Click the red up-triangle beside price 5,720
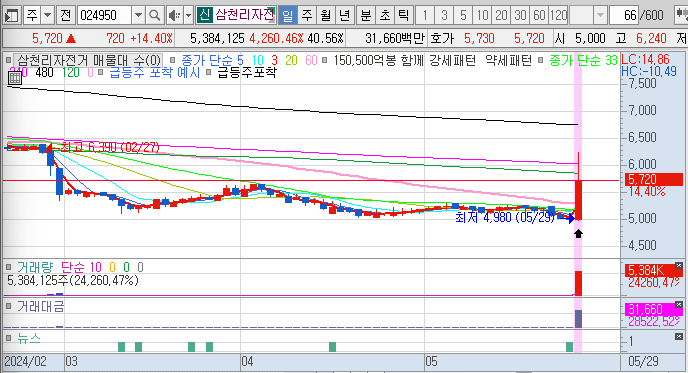688x373 pixels. pyautogui.click(x=71, y=39)
